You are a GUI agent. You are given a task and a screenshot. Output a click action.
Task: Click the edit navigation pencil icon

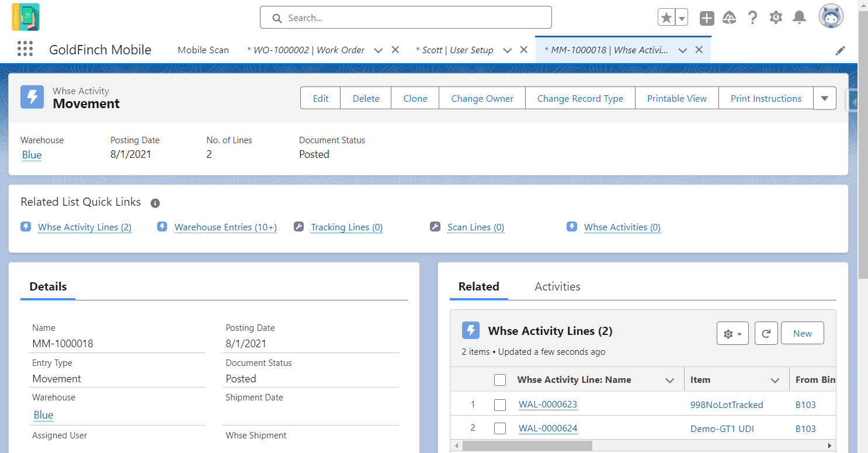[840, 50]
